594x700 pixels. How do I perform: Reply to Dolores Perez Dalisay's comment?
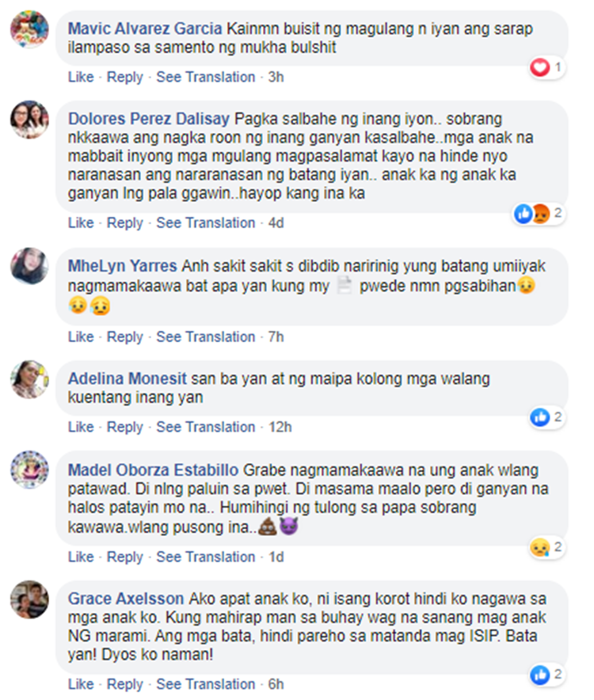(x=124, y=223)
